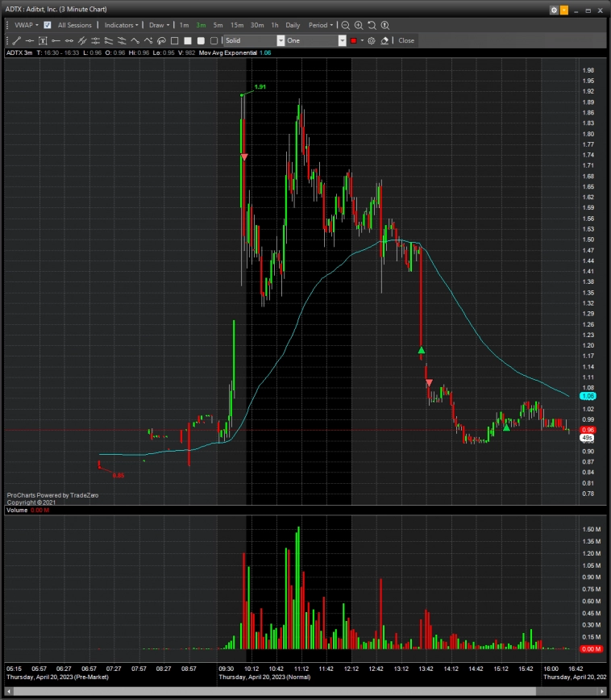This screenshot has height=700, width=611.
Task: Select the horizontal line drawing tool
Action: click(x=30, y=40)
